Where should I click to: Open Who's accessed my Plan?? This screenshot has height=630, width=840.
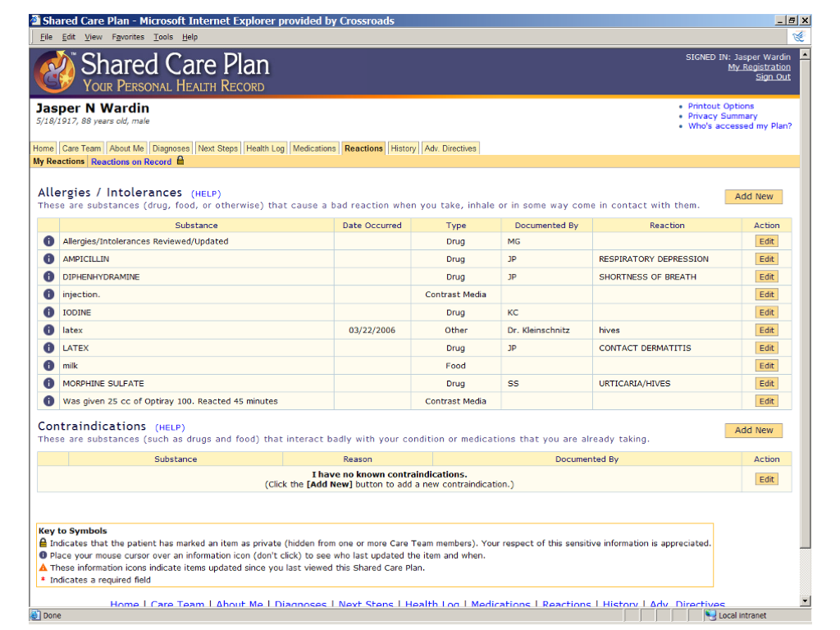(740, 126)
